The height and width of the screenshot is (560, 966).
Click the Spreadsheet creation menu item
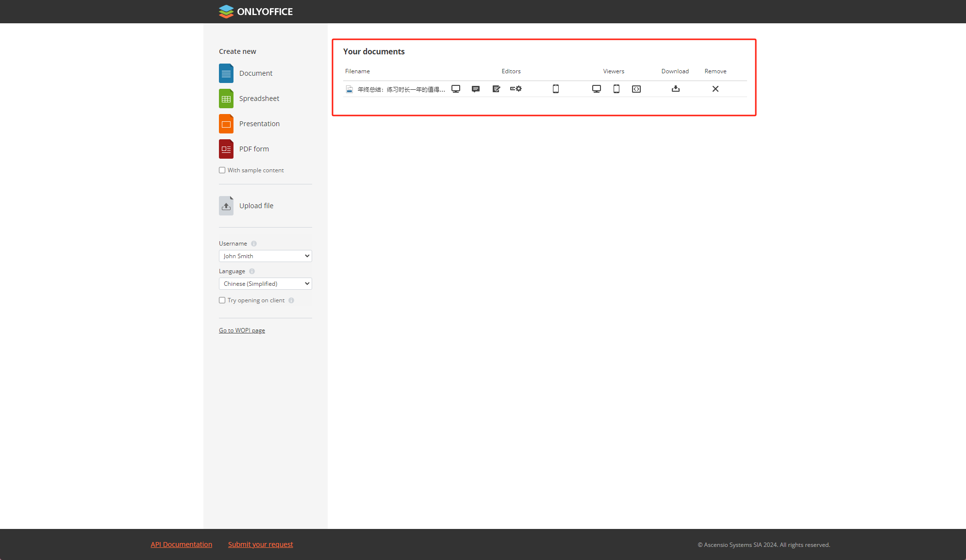pos(259,98)
